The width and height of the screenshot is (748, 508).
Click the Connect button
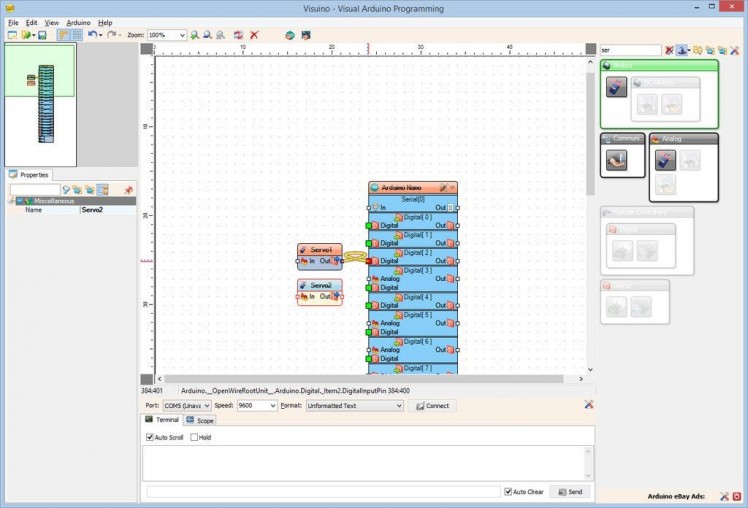click(x=432, y=406)
